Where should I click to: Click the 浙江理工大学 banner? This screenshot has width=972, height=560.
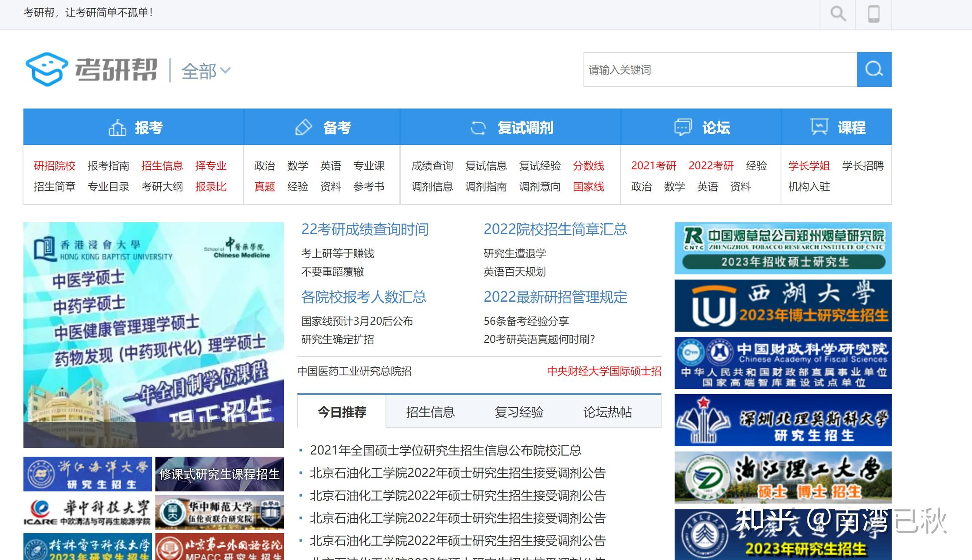[783, 478]
